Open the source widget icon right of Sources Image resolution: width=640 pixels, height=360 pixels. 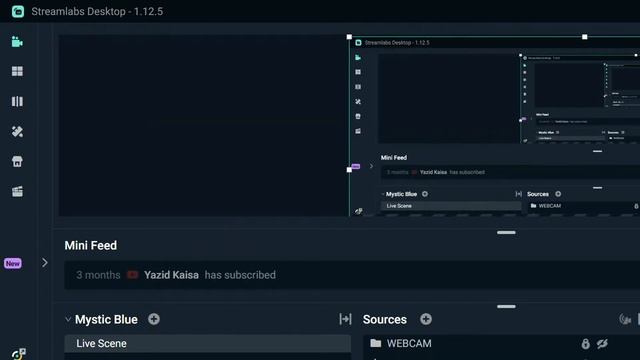(625, 319)
